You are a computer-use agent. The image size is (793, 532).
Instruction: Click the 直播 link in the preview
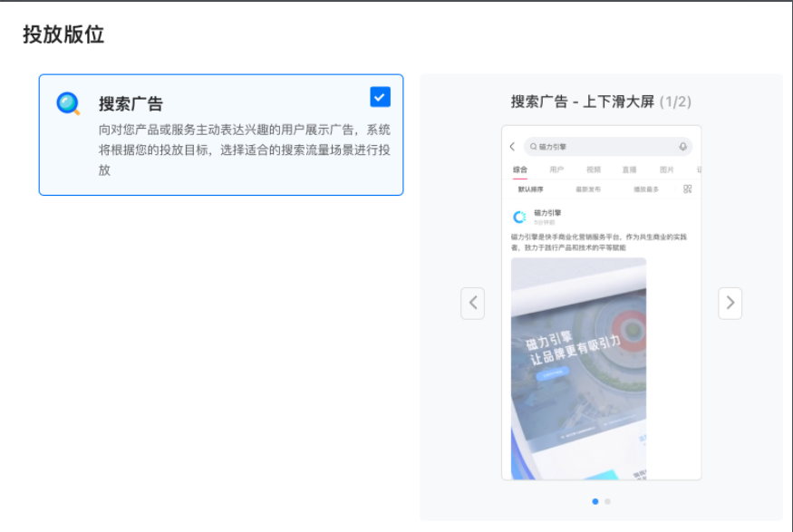point(630,169)
